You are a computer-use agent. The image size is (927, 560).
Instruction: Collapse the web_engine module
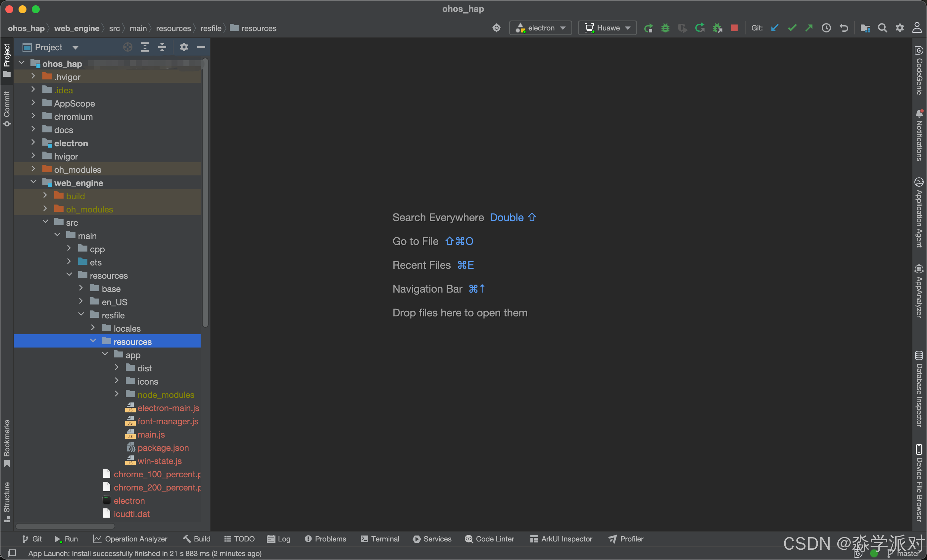pyautogui.click(x=33, y=182)
